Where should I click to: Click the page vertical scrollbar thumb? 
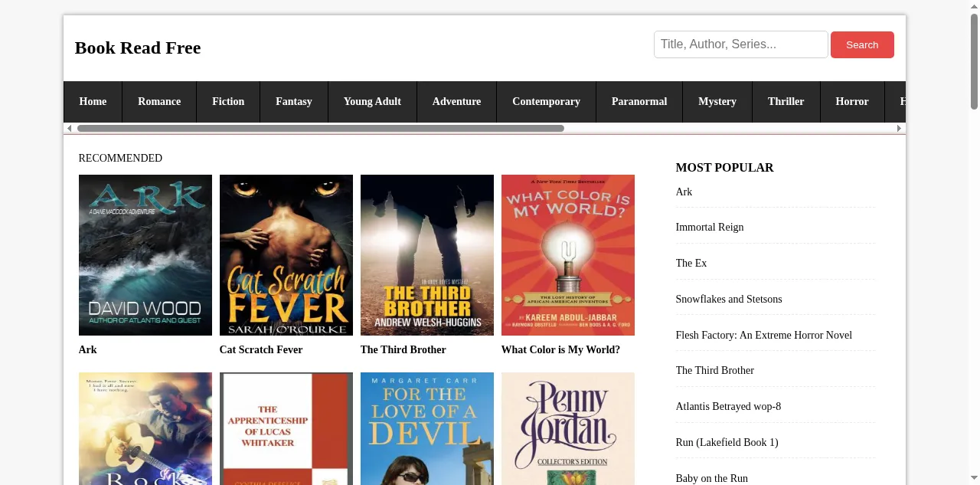point(974,61)
